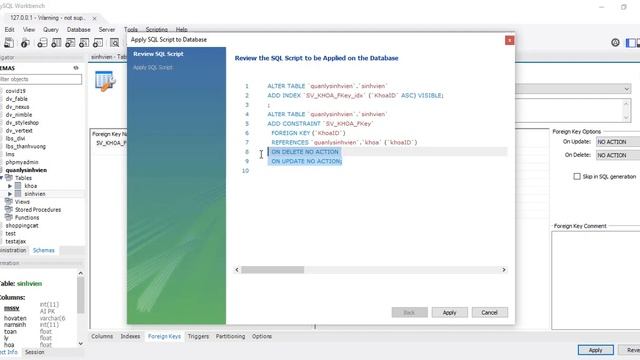Open the dropdown behind the dialog's top right
The width and height of the screenshot is (640, 360).
[x=627, y=89]
